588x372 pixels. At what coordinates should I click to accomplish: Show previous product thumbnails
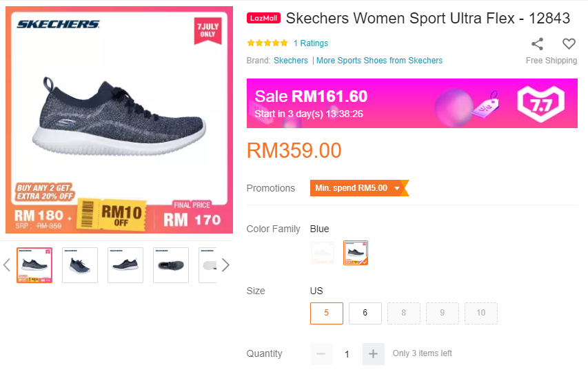7,265
